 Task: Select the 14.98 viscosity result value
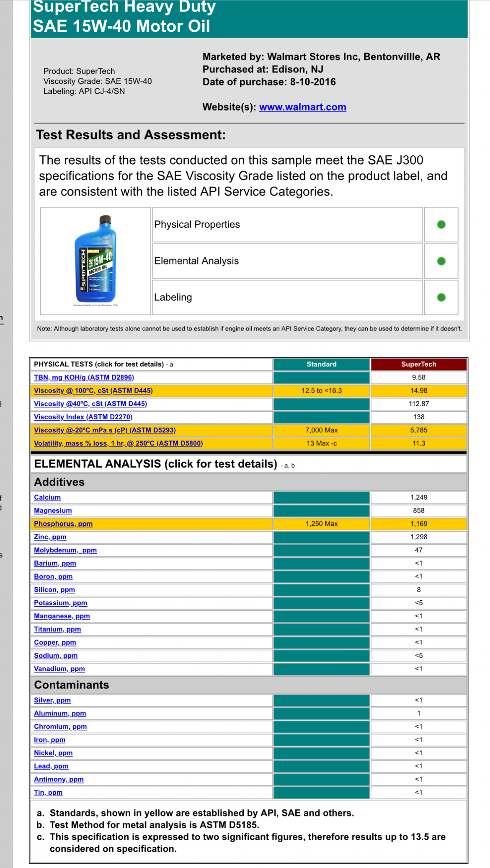419,390
